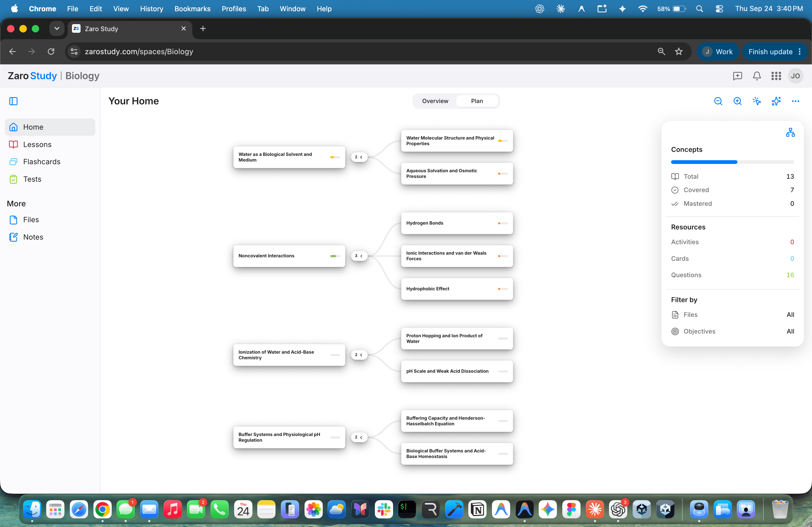The width and height of the screenshot is (812, 527).
Task: Open the feedback message icon in header
Action: click(737, 76)
